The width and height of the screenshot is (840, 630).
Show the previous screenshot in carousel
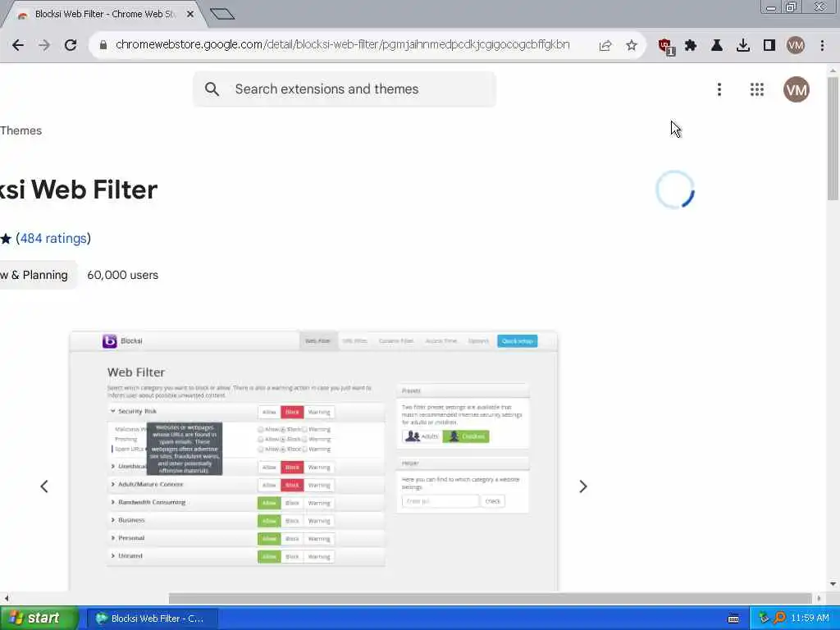(44, 486)
